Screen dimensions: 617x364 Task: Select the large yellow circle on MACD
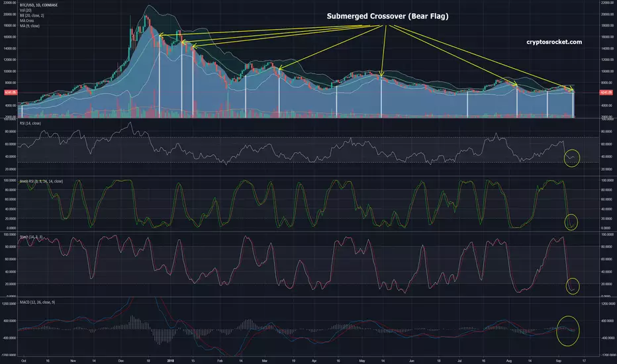click(x=568, y=331)
